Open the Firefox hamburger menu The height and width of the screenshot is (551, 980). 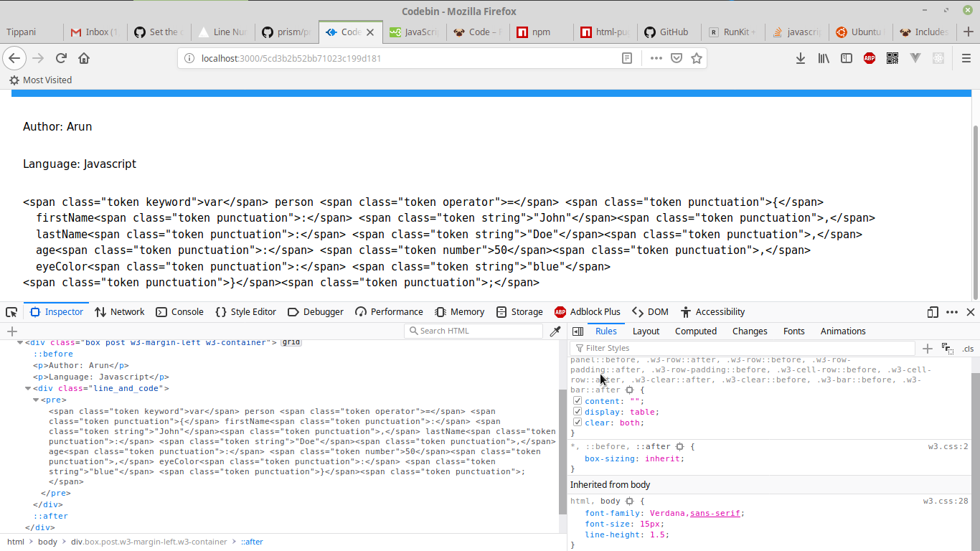click(x=966, y=58)
